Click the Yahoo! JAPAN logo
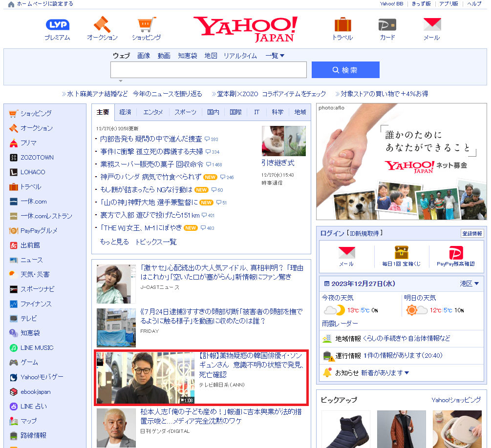The width and height of the screenshot is (491, 448). (245, 29)
